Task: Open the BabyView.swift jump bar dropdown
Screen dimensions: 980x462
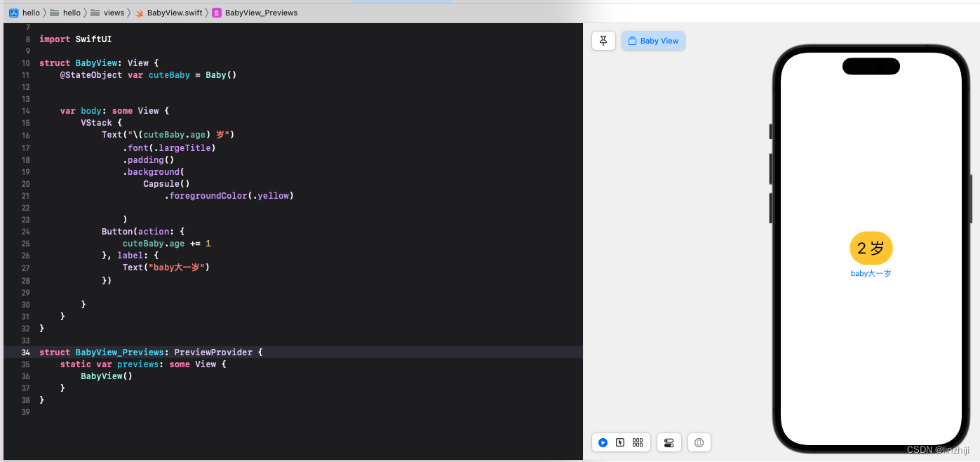Action: coord(173,13)
